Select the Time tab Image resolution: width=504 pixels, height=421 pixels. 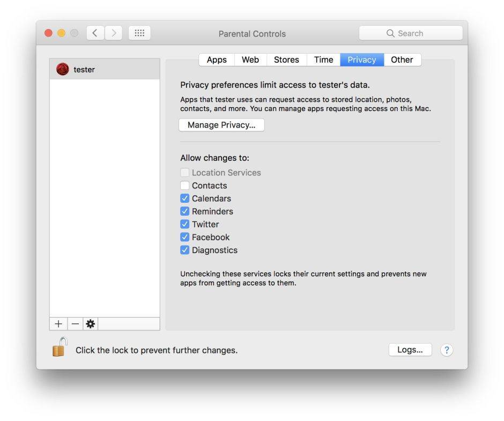coord(323,60)
